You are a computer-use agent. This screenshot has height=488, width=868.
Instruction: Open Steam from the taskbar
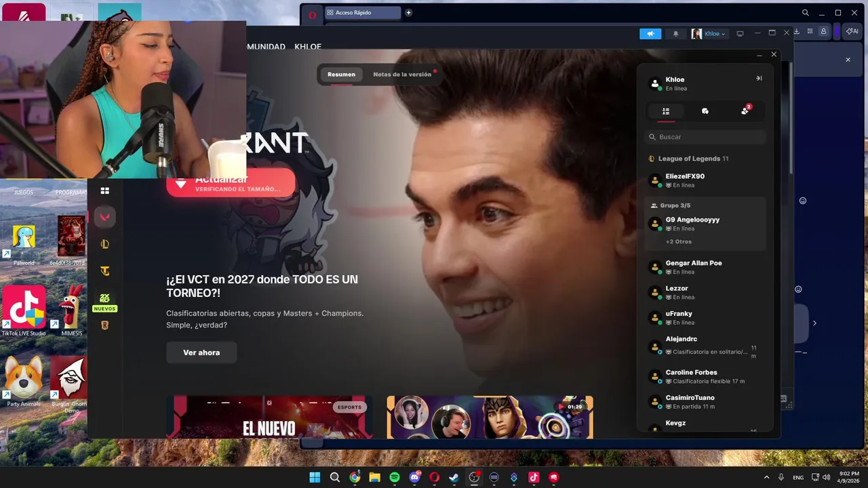point(454,477)
